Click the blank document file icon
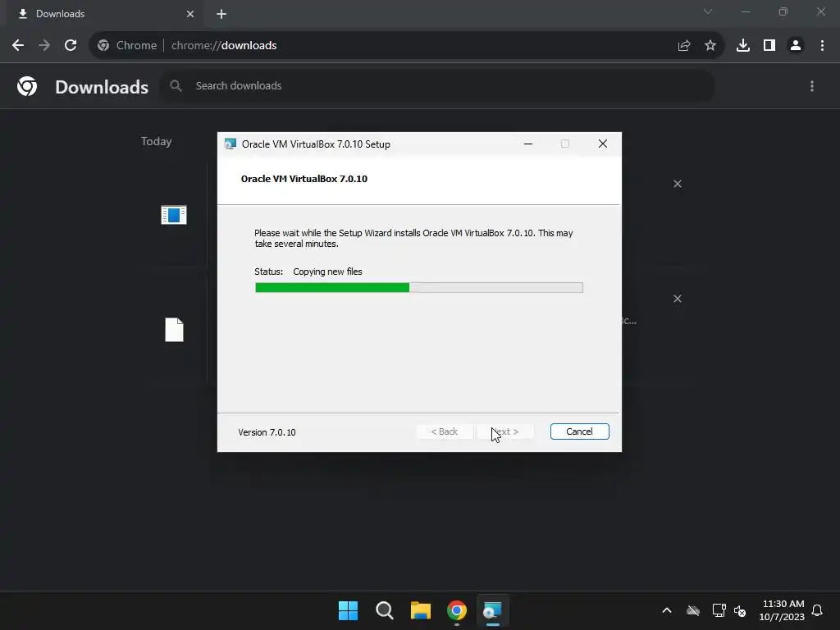Viewport: 840px width, 630px height. point(174,330)
